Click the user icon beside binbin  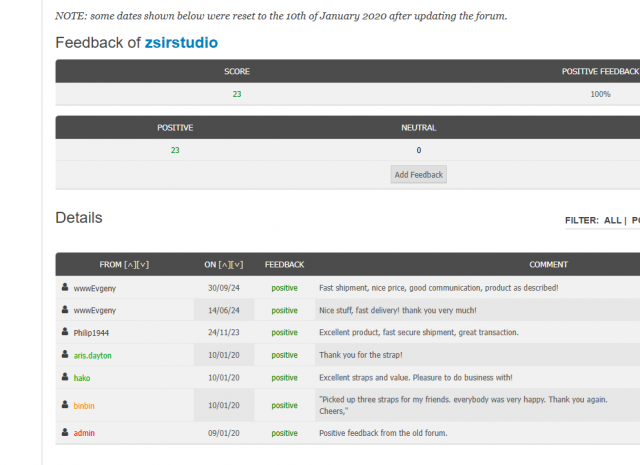pos(65,404)
